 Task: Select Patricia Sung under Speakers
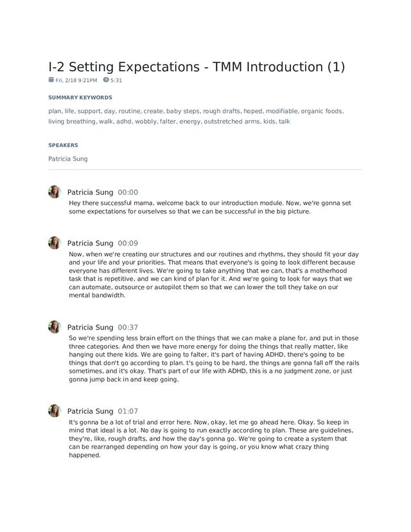(68, 159)
